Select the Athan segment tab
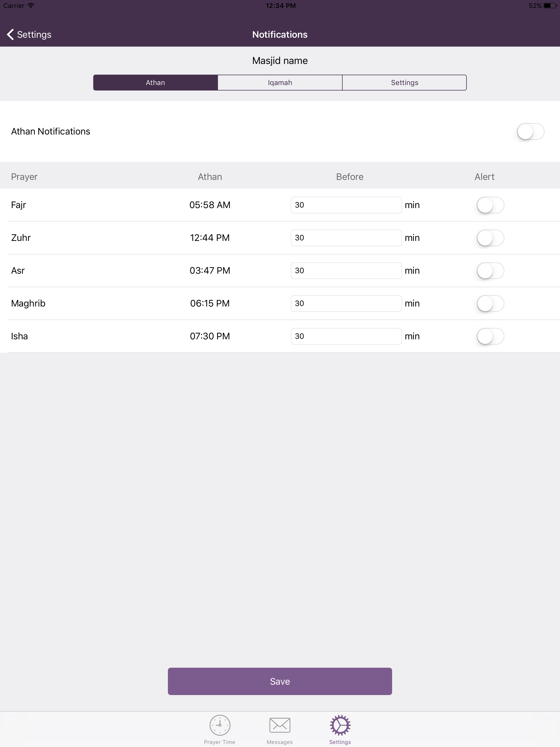560x747 pixels. click(x=155, y=83)
